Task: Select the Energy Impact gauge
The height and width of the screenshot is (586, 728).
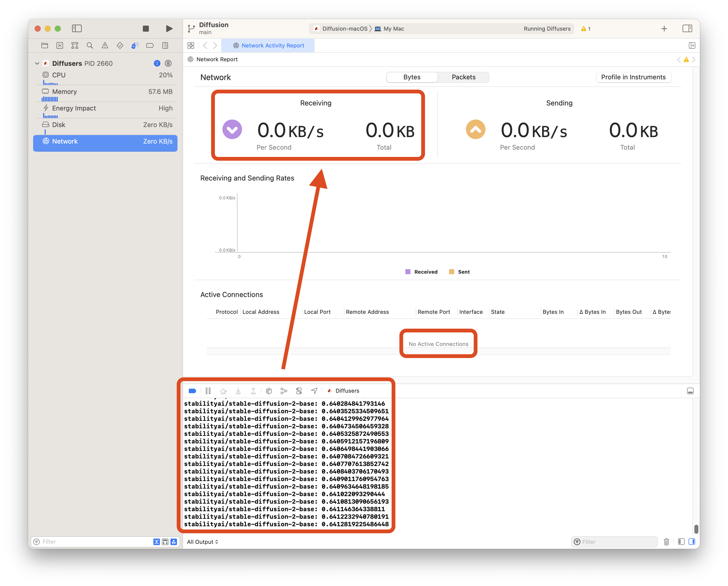Action: 105,110
